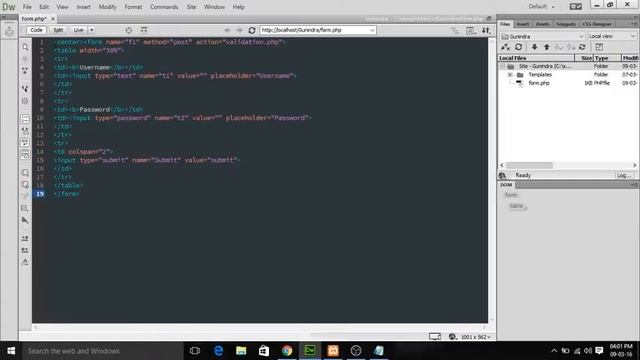The height and width of the screenshot is (360, 640).
Task: Click the forward navigation arrow
Action: pyautogui.click(x=239, y=30)
